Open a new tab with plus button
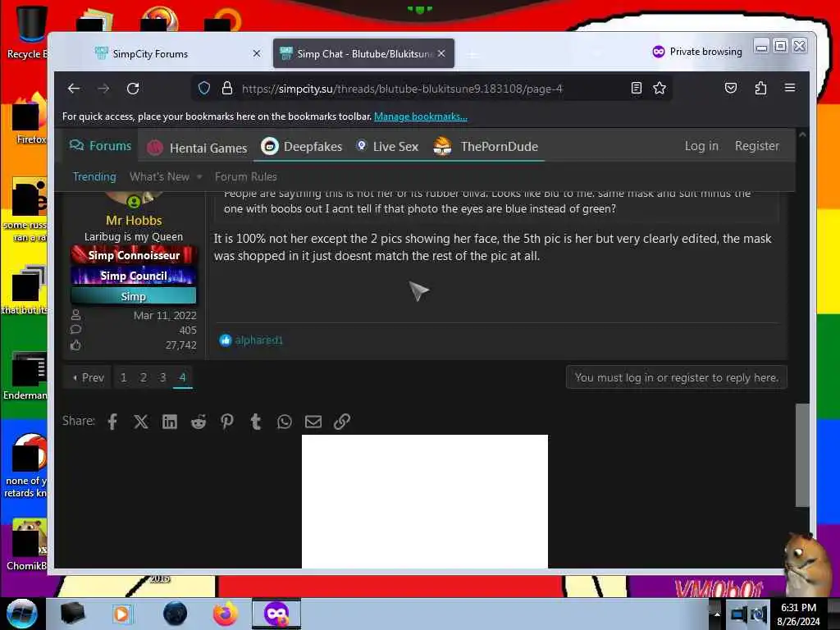This screenshot has height=630, width=840. coord(472,54)
